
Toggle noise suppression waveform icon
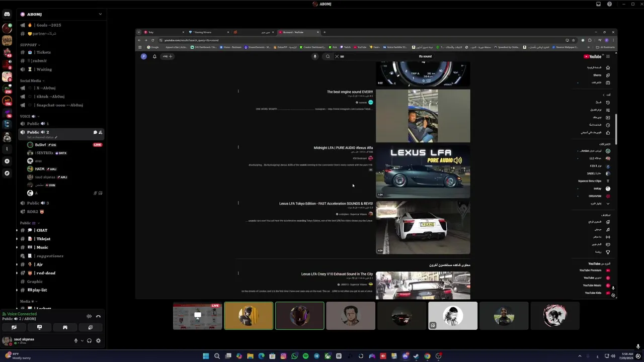pos(89,316)
